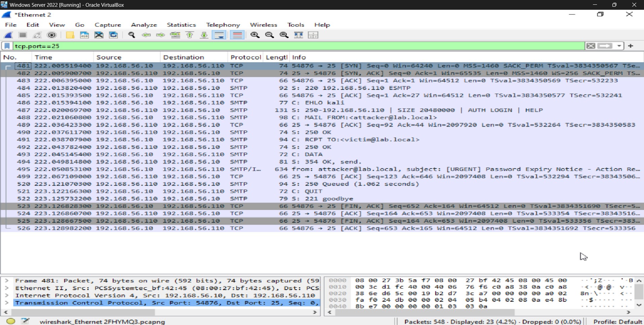Sort by the Info column header
The width and height of the screenshot is (644, 325).
point(466,57)
